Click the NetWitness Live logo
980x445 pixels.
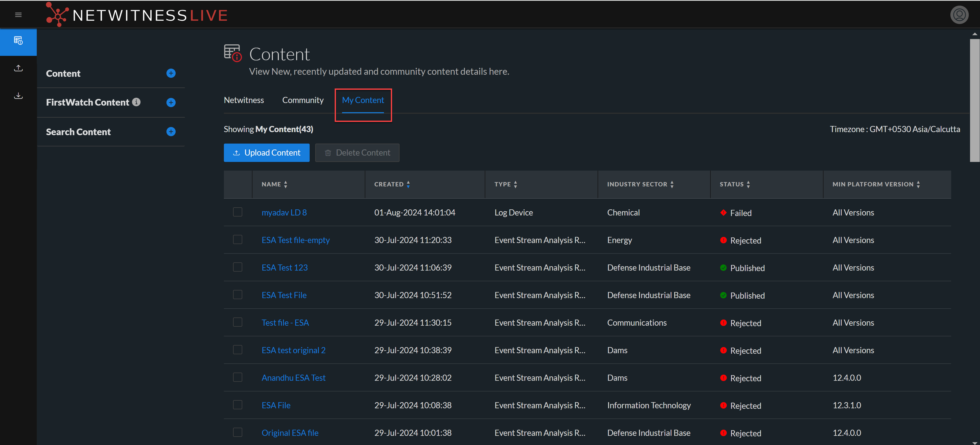137,15
